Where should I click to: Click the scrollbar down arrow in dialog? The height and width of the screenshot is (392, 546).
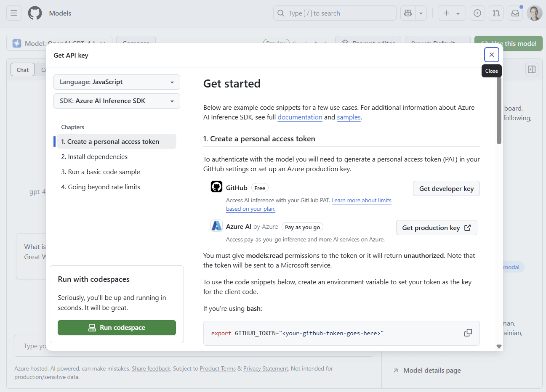(499, 347)
